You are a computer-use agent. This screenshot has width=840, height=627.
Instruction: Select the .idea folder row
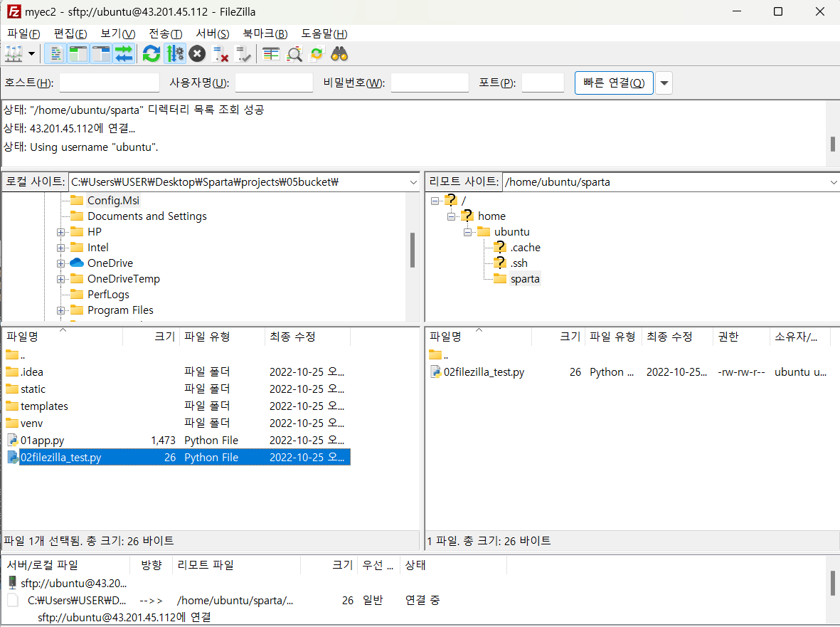coord(177,372)
